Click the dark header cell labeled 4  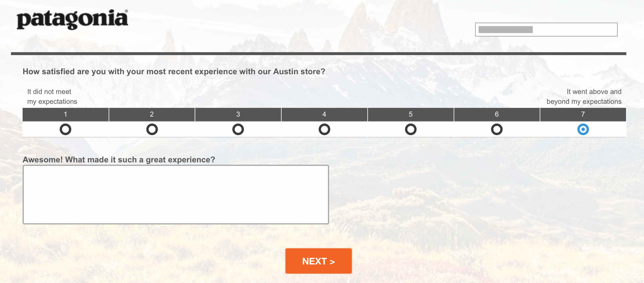(x=324, y=114)
